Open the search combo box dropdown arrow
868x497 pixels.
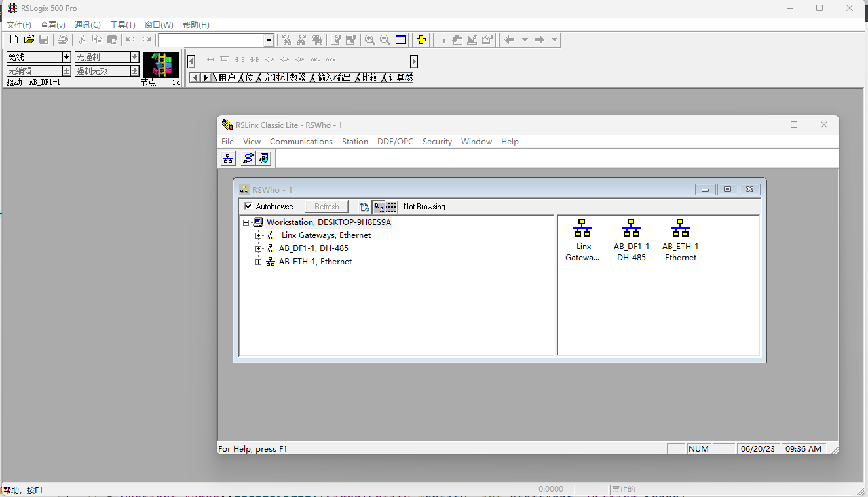click(x=269, y=41)
